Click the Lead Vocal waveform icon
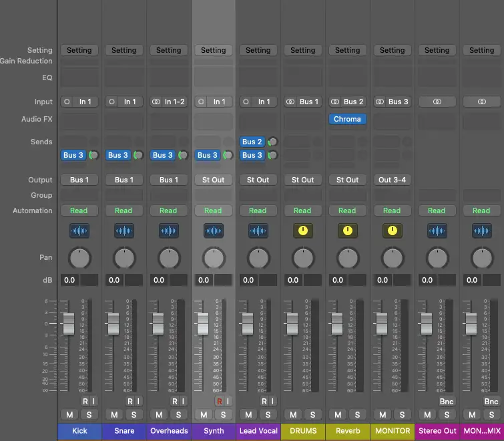The width and height of the screenshot is (504, 441). tap(258, 231)
